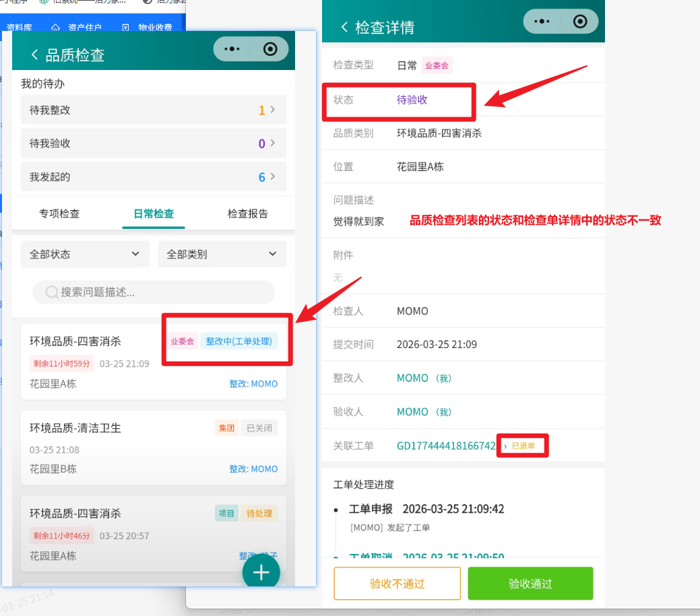Click the search magnifier icon
The width and height of the screenshot is (700, 616).
51,292
